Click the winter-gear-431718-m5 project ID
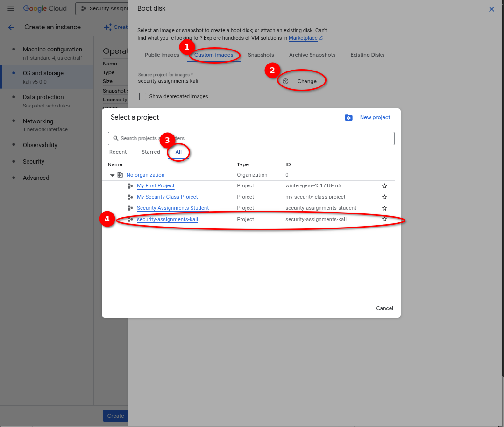This screenshot has width=504, height=427. (313, 185)
